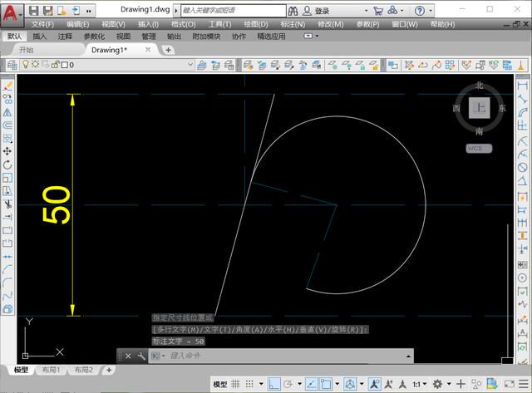Viewport: 532px width, 393px height.
Task: Open Layer Properties Manager icon
Action: (x=12, y=65)
